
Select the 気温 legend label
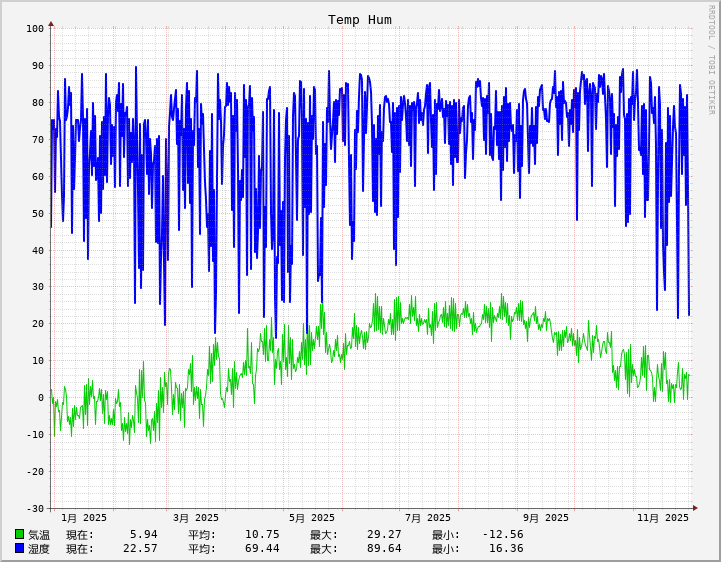point(39,534)
